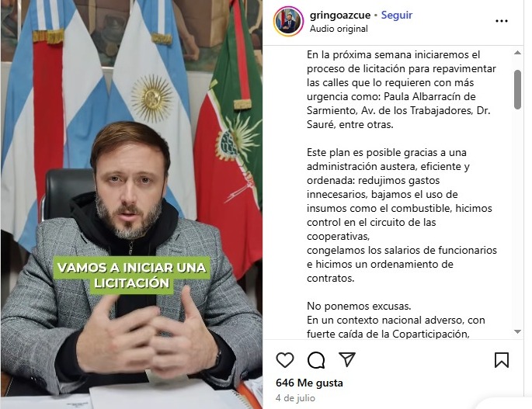Open comments with the speech bubble icon
Screen dimensions: 532x409
click(x=316, y=360)
